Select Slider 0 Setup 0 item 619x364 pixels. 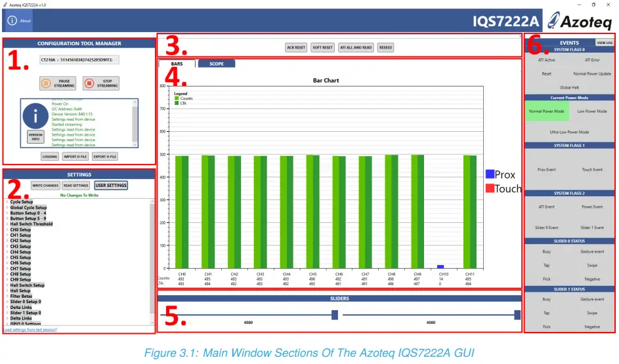pyautogui.click(x=25, y=302)
